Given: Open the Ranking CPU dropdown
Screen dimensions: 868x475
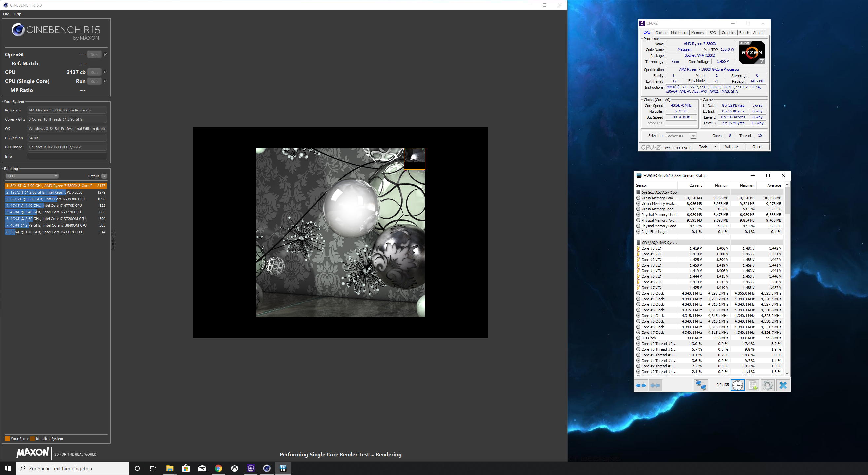Looking at the screenshot, I should click(32, 176).
